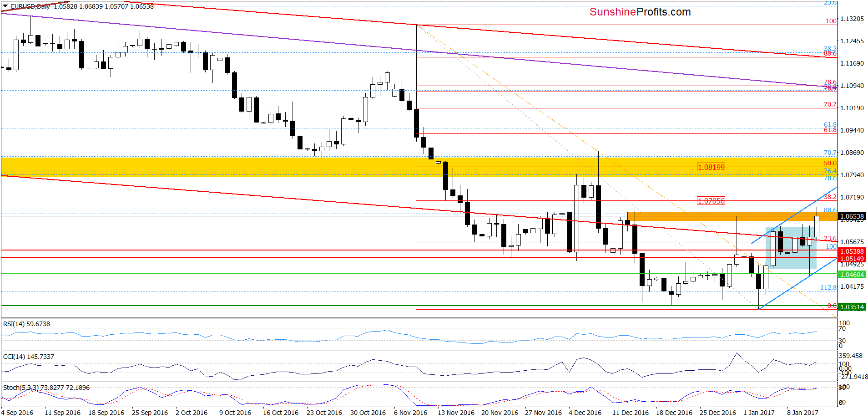Select the orange resistance zone near 1.06538
This screenshot has height=419, width=868.
pos(732,216)
